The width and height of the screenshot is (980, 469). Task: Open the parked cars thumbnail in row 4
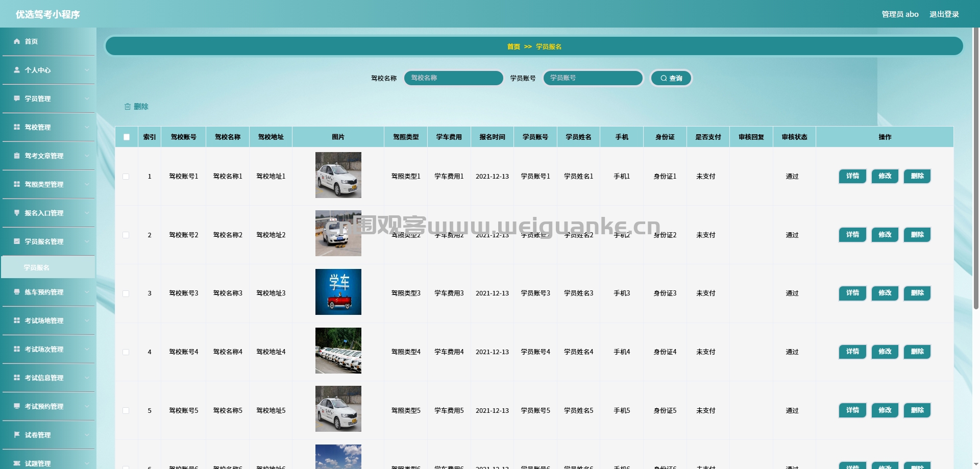[338, 351]
